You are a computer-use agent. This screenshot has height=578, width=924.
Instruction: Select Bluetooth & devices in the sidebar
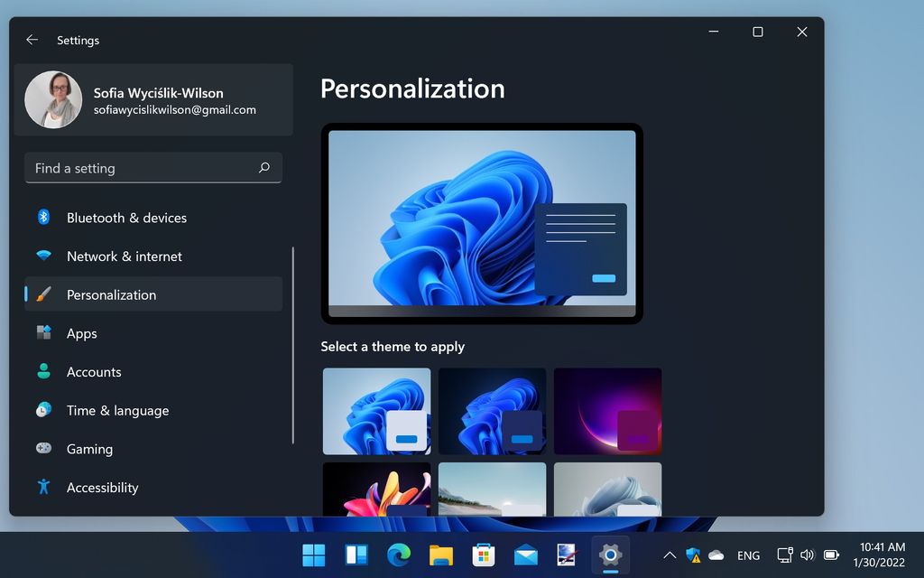(126, 218)
